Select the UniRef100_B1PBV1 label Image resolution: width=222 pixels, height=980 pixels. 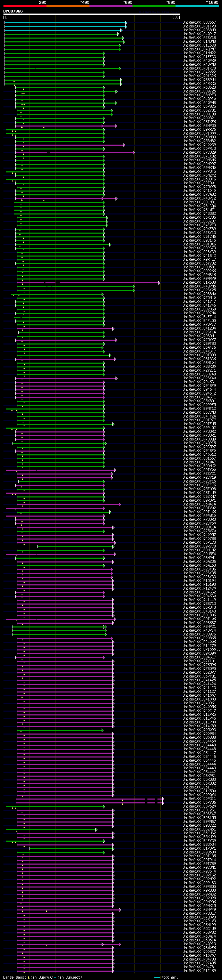click(199, 848)
